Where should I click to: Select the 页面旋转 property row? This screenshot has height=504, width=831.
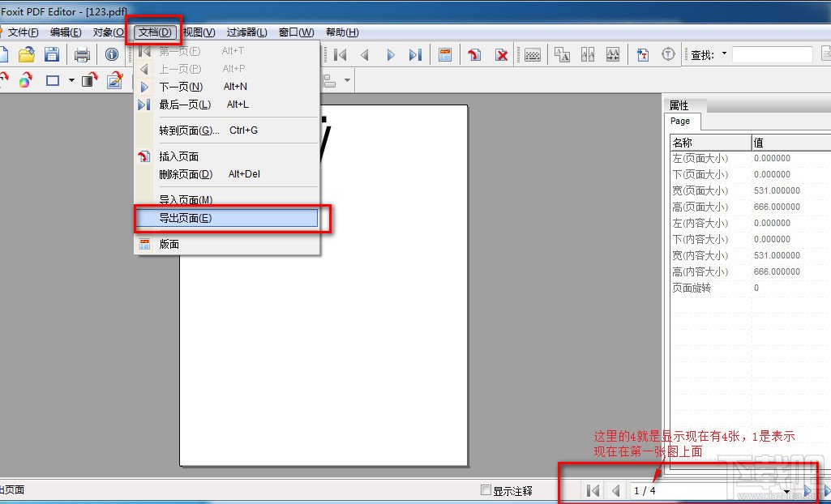coord(751,288)
